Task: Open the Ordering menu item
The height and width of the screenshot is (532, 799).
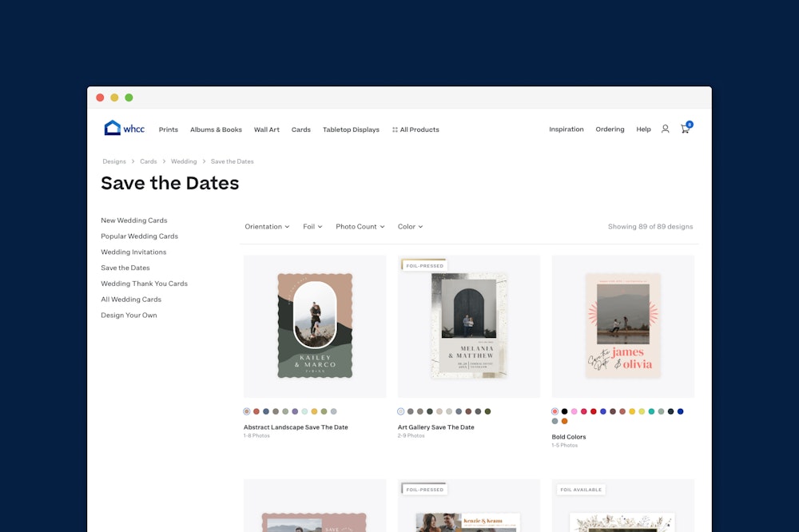Action: click(610, 129)
